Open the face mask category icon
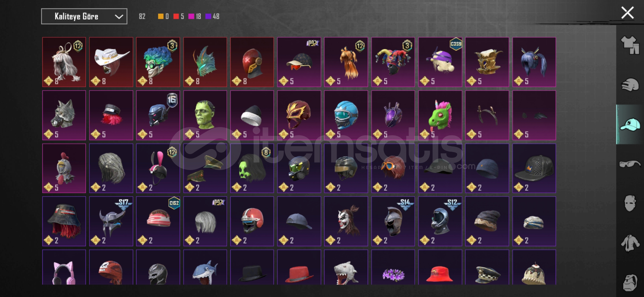 click(630, 203)
